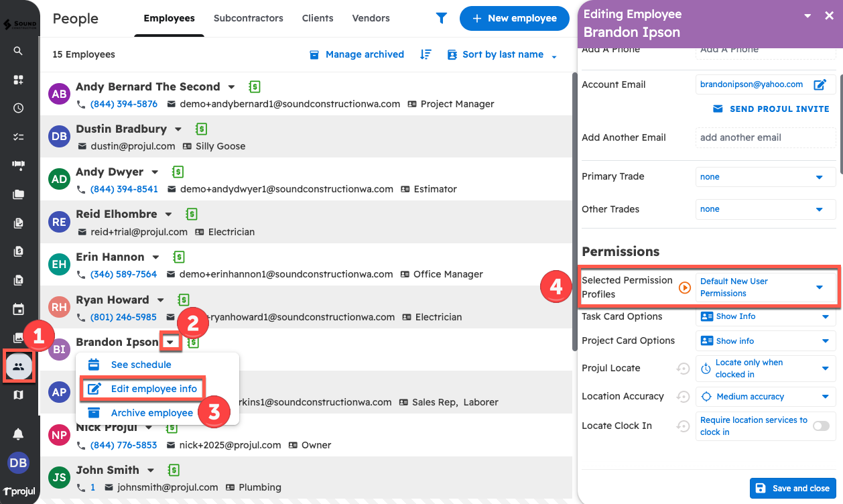Screen dimensions: 843x504
Task: Expand the Primary Trade dropdown
Action: click(x=765, y=177)
